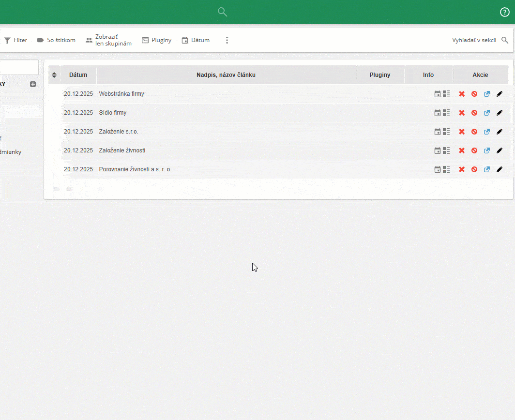Open the Dátum filter dropdown

click(x=196, y=40)
